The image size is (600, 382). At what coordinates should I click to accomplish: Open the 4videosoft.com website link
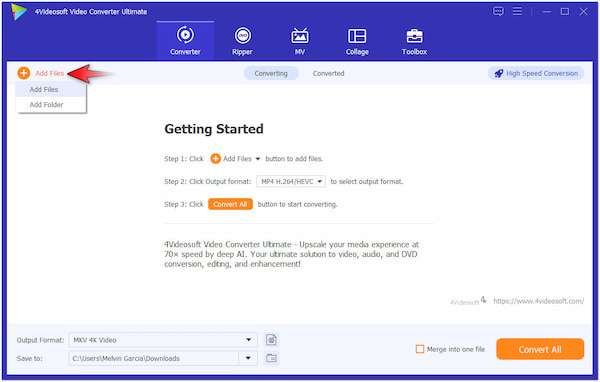click(x=538, y=301)
